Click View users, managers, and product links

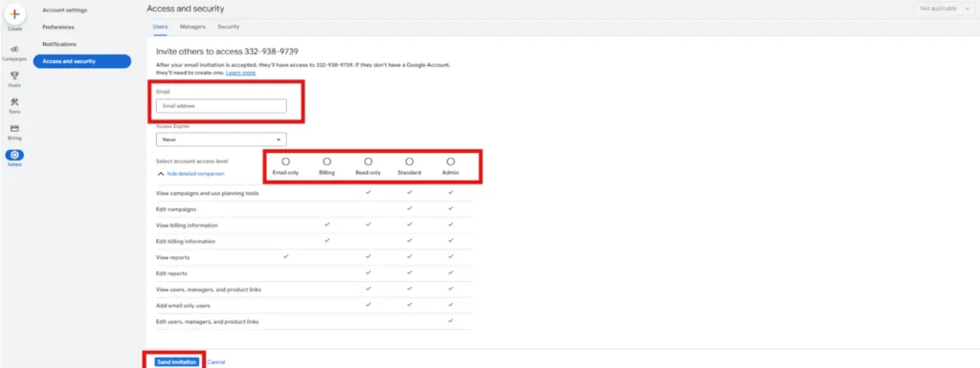208,290
